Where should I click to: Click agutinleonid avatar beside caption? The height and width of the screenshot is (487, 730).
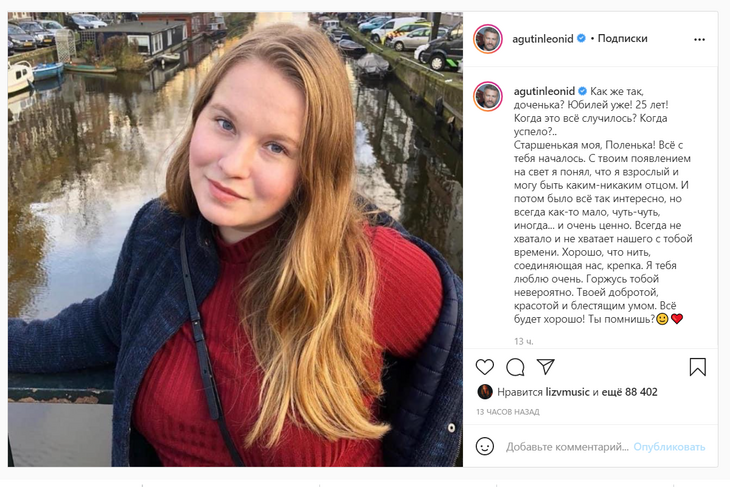tap(487, 96)
